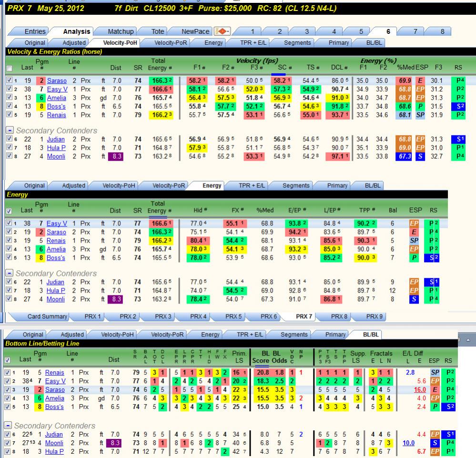Image resolution: width=476 pixels, height=458 pixels.
Task: Collapse Secondary Contenders in Bottom Line panel
Action: tap(8, 426)
